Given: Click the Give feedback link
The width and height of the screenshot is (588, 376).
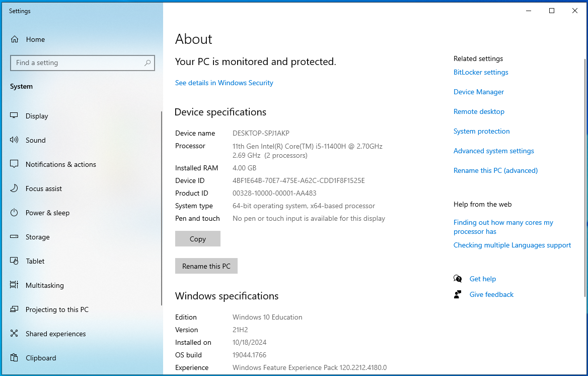Looking at the screenshot, I should tap(491, 294).
